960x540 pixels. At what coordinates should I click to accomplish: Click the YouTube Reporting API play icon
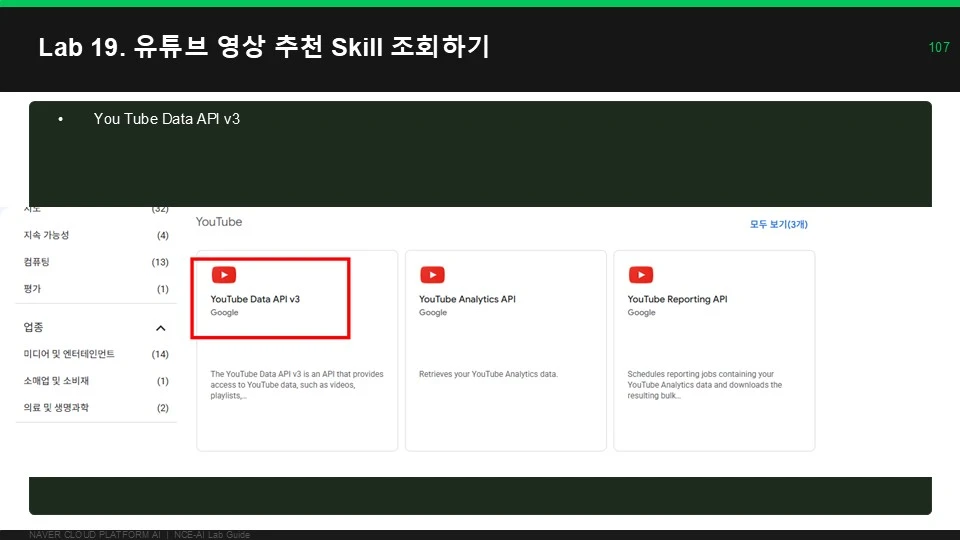tap(641, 275)
